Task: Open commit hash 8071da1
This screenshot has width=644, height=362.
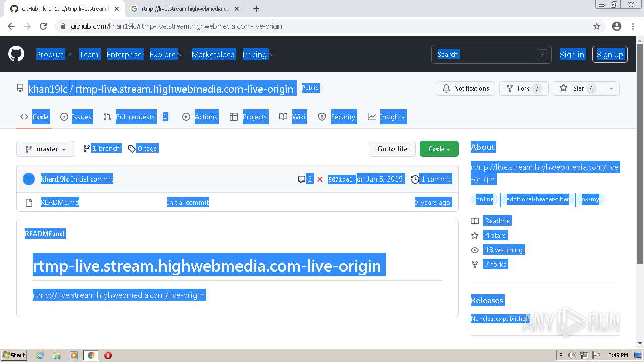Action: coord(340,179)
